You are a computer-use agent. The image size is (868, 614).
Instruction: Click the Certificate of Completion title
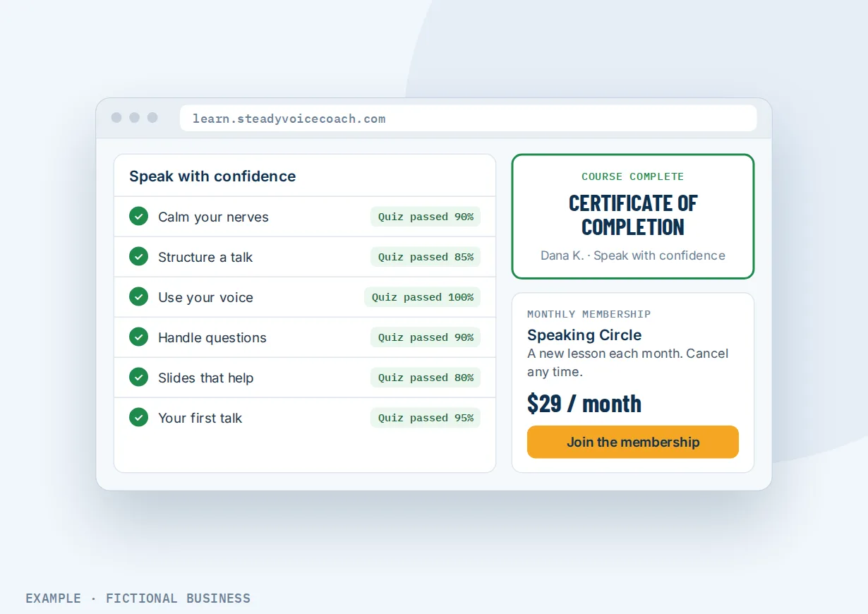point(633,215)
